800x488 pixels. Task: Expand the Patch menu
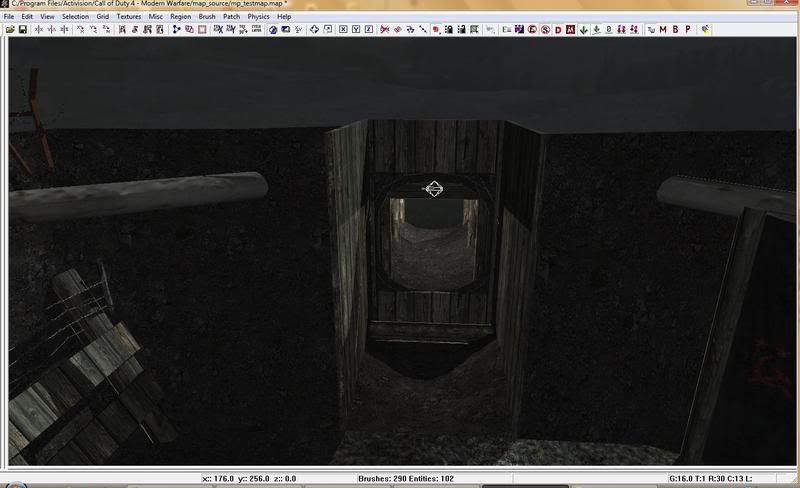(x=231, y=17)
